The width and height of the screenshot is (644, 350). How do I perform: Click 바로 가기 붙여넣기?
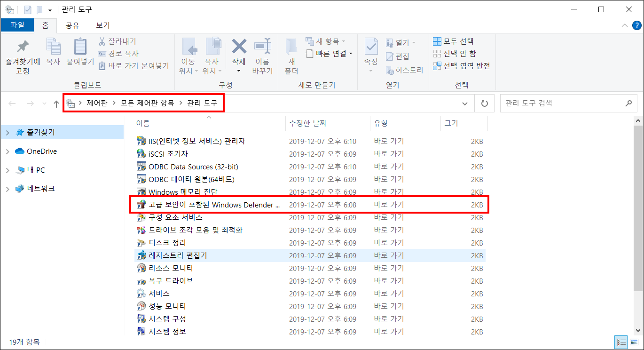pos(134,66)
